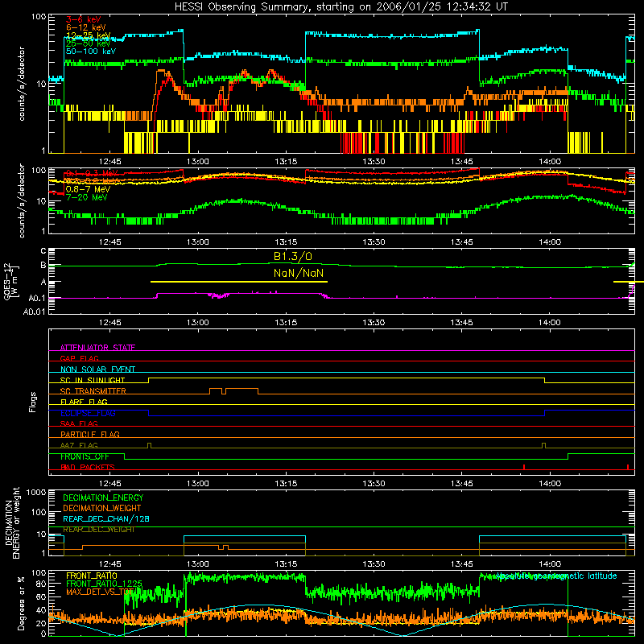Image resolution: width=644 pixels, height=644 pixels.
Task: Click the MAX_DET_VS_TOT legend label
Action: (x=100, y=592)
